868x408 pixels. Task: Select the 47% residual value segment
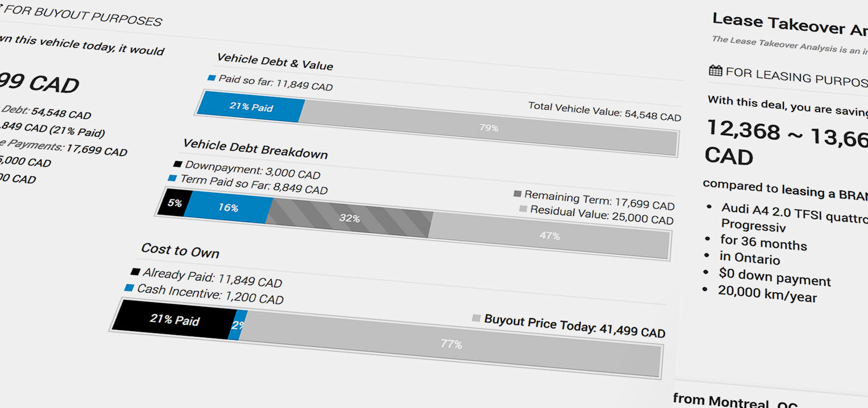549,236
